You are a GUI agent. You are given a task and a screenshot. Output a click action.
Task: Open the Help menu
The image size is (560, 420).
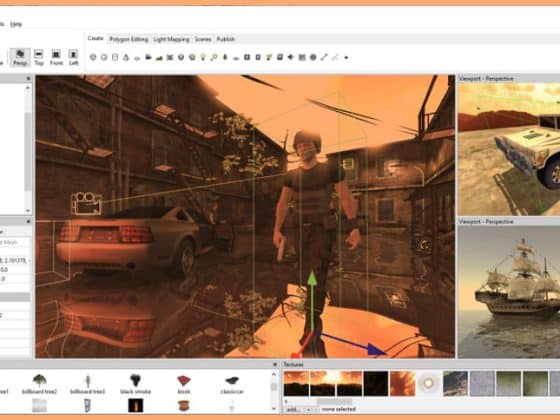tap(16, 24)
